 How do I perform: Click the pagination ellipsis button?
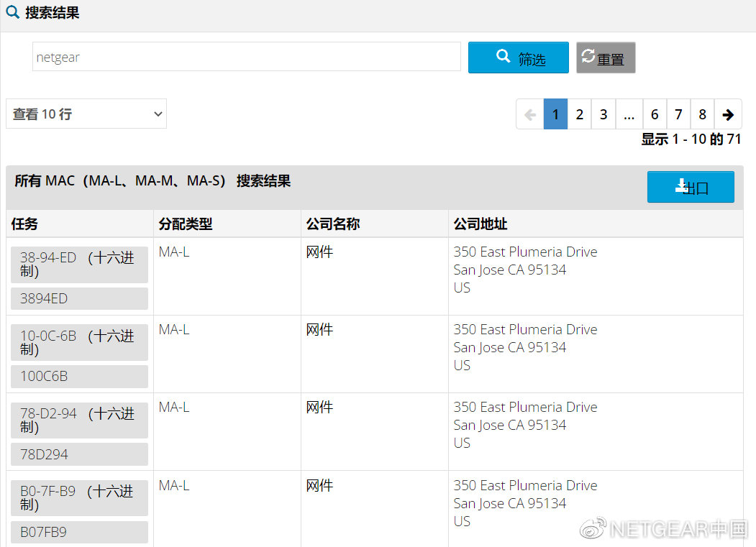(x=629, y=114)
